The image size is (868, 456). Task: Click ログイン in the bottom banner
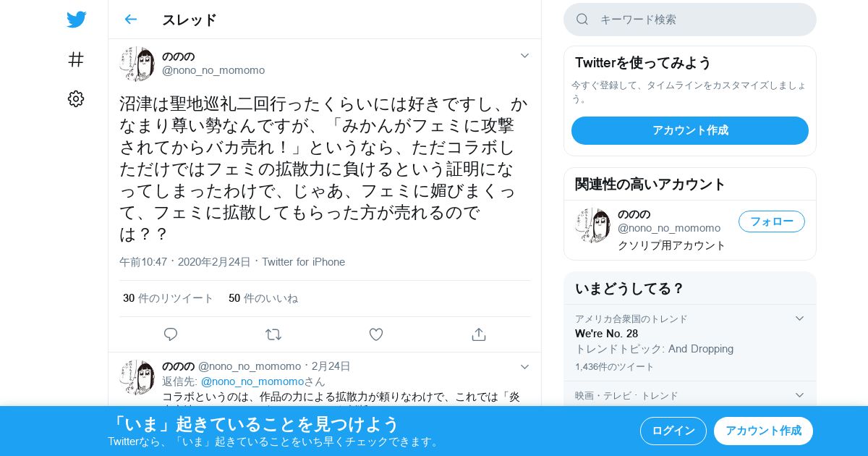pos(673,431)
